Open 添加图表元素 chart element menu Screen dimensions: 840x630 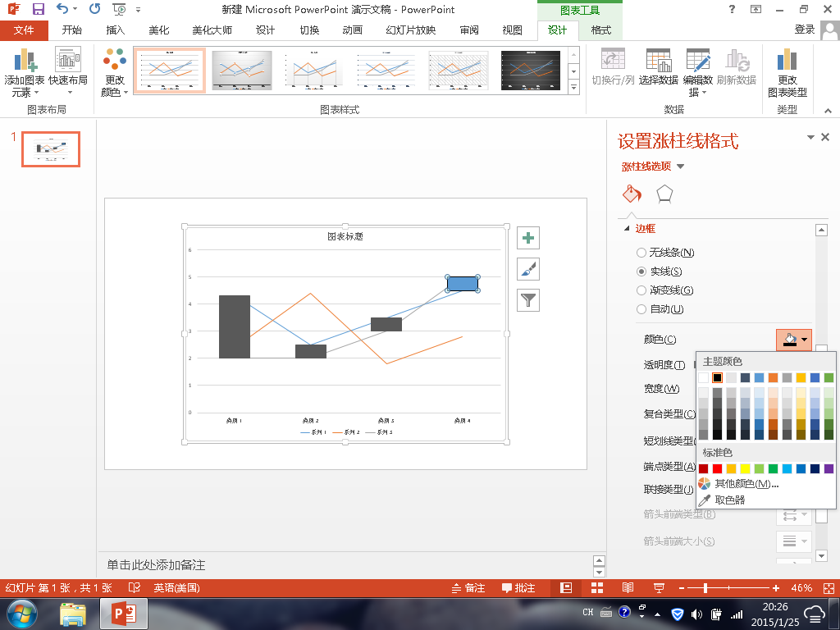(24, 73)
